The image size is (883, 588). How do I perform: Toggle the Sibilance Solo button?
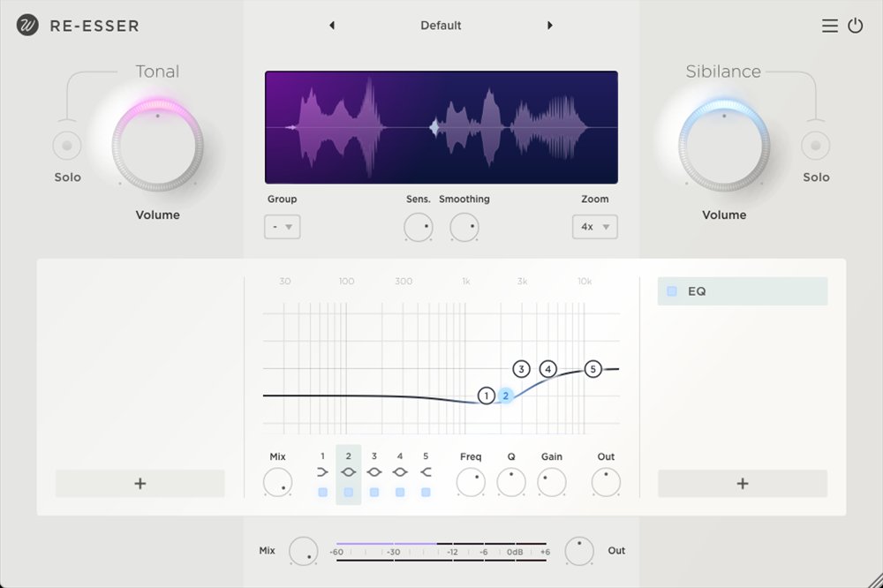click(x=815, y=146)
